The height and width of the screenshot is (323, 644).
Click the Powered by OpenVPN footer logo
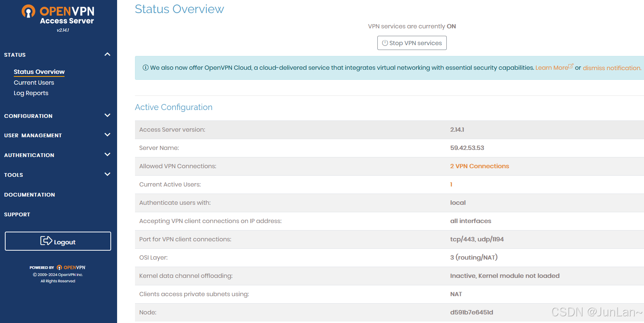[58, 267]
